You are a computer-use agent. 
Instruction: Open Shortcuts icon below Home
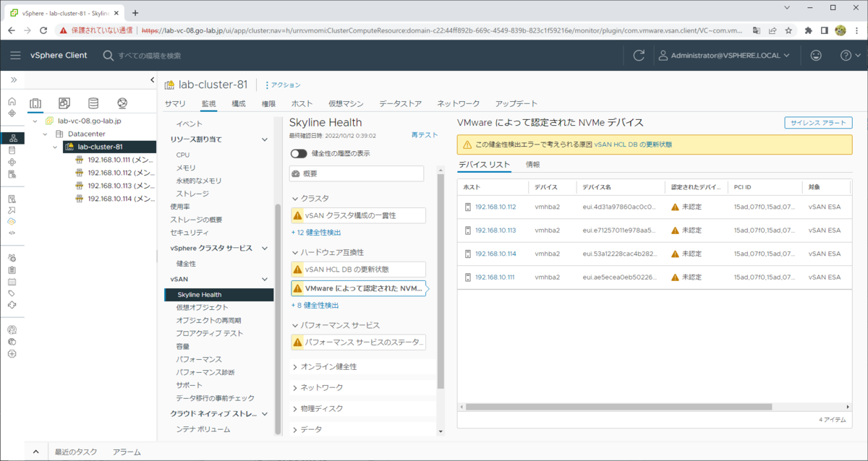point(12,113)
